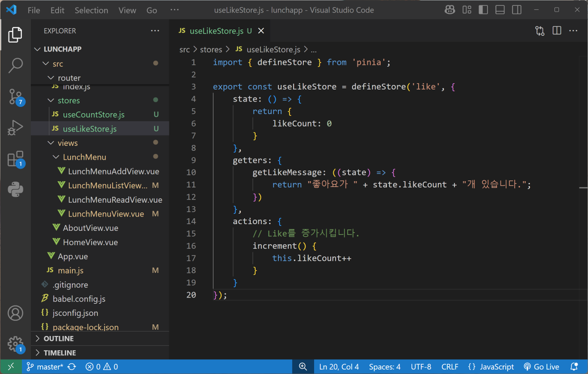This screenshot has width=588, height=374.
Task: Click stores segment in breadcrumb
Action: coord(211,49)
